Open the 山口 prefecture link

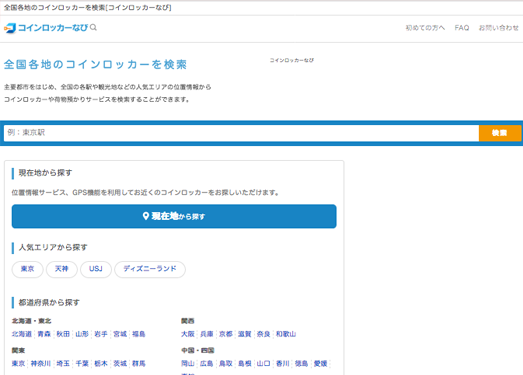pyautogui.click(x=264, y=363)
